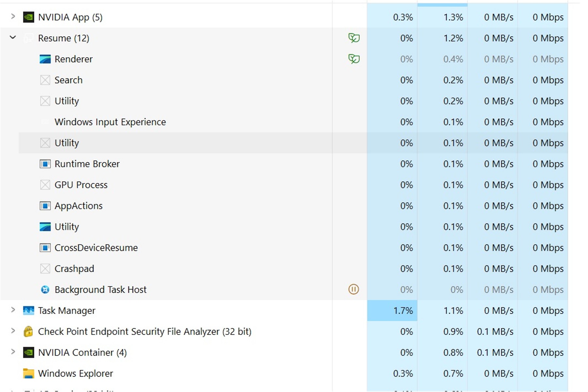Click the Renderer process icon
Viewport: 588px width, 392px height.
pos(45,59)
